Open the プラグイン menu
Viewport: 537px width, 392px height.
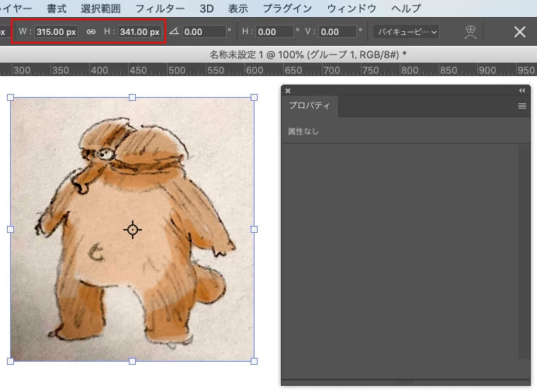pyautogui.click(x=287, y=9)
